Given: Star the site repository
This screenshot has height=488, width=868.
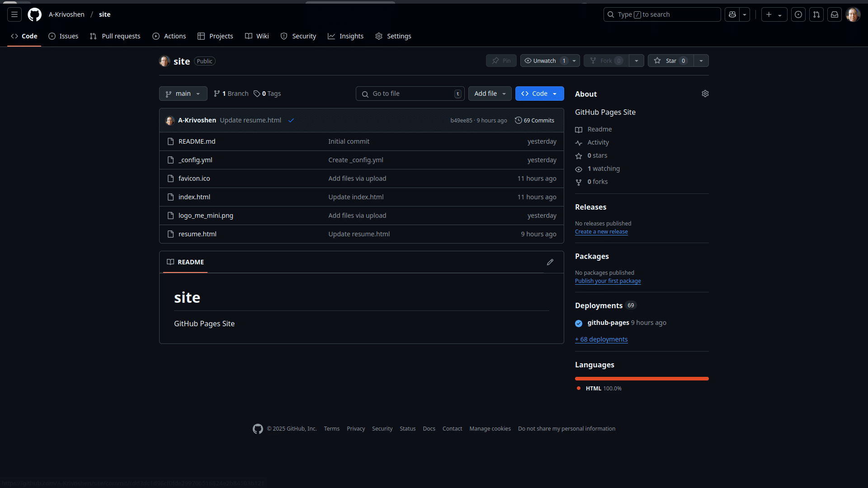Looking at the screenshot, I should [x=671, y=61].
